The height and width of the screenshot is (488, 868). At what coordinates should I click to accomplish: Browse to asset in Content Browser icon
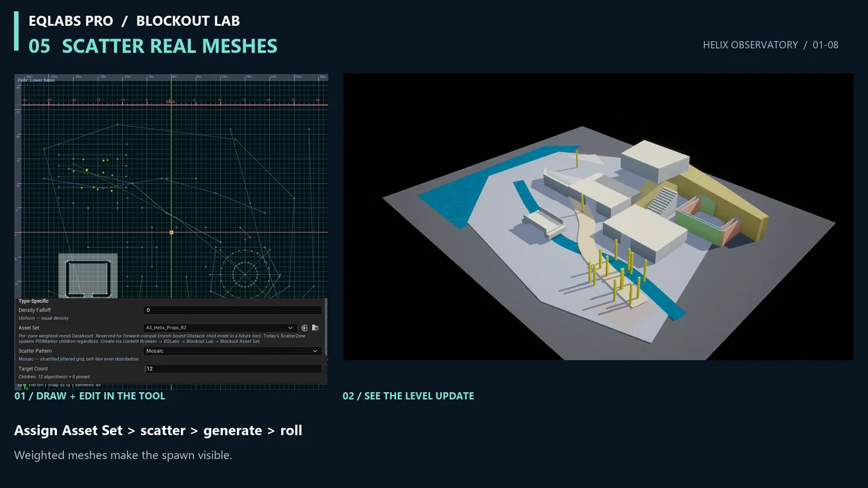point(315,328)
